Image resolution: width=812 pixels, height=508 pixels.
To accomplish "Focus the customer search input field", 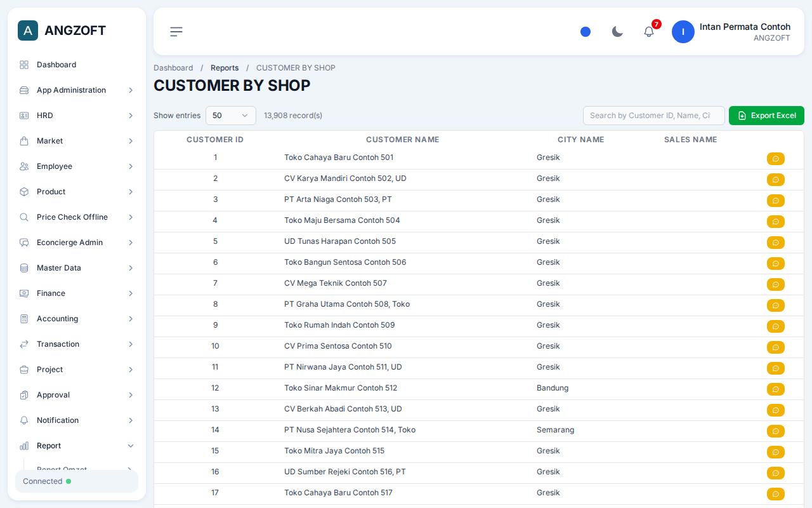I will 654,116.
